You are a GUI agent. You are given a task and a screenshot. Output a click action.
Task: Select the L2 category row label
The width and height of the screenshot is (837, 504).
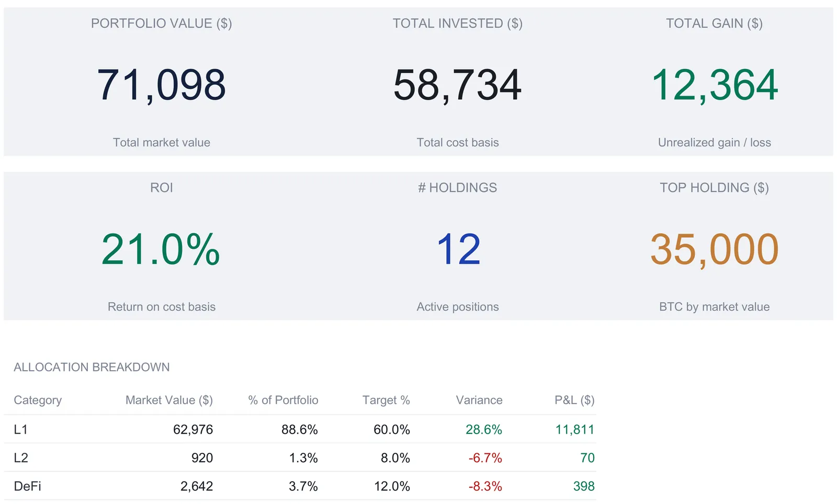(x=21, y=458)
